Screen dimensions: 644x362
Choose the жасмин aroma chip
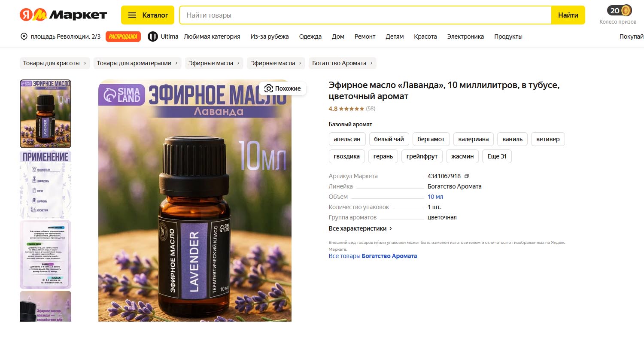click(462, 156)
